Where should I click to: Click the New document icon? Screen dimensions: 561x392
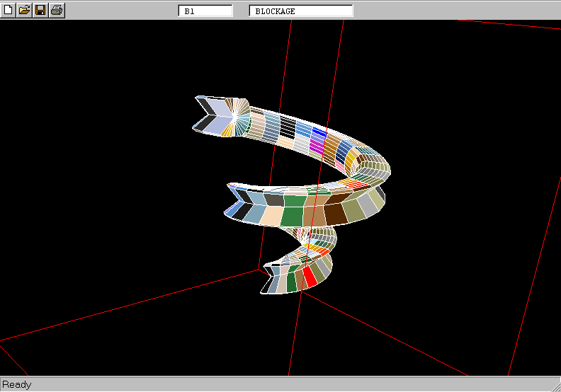(8, 10)
